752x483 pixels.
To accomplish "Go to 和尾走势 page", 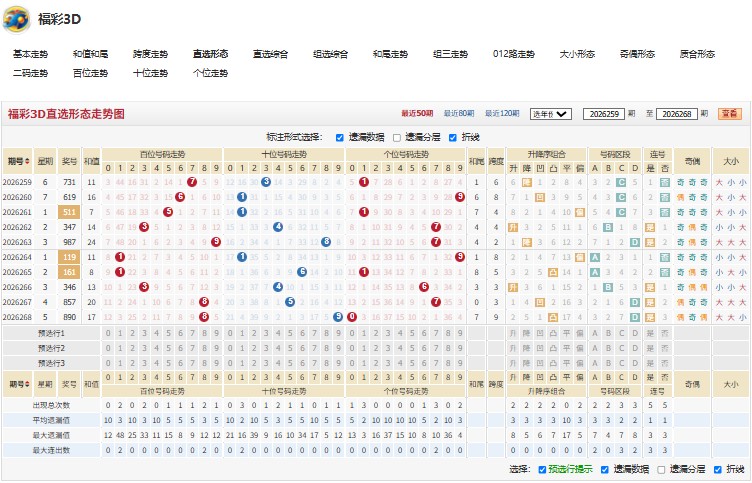I will pos(390,54).
